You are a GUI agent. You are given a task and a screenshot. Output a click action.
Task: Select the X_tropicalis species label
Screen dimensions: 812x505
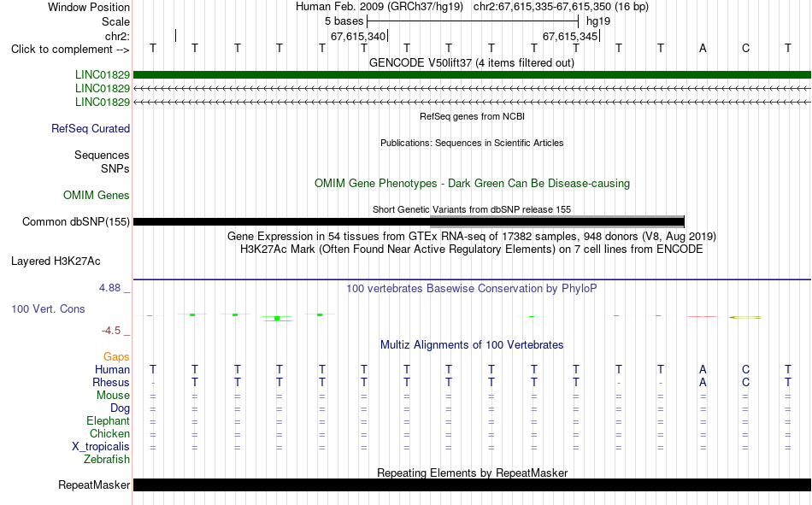click(x=101, y=447)
